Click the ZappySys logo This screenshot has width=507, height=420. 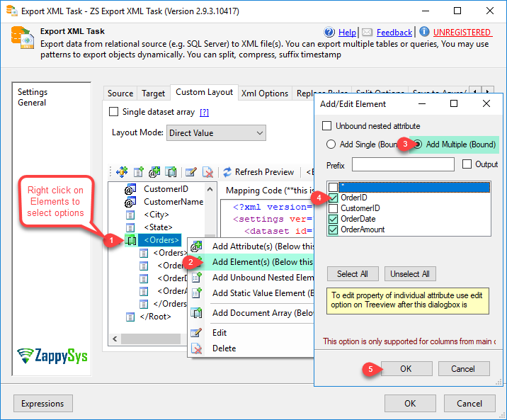click(52, 356)
